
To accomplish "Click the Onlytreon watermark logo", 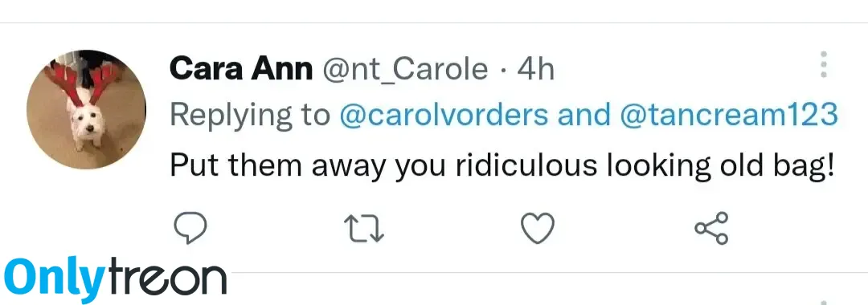I will click(115, 279).
